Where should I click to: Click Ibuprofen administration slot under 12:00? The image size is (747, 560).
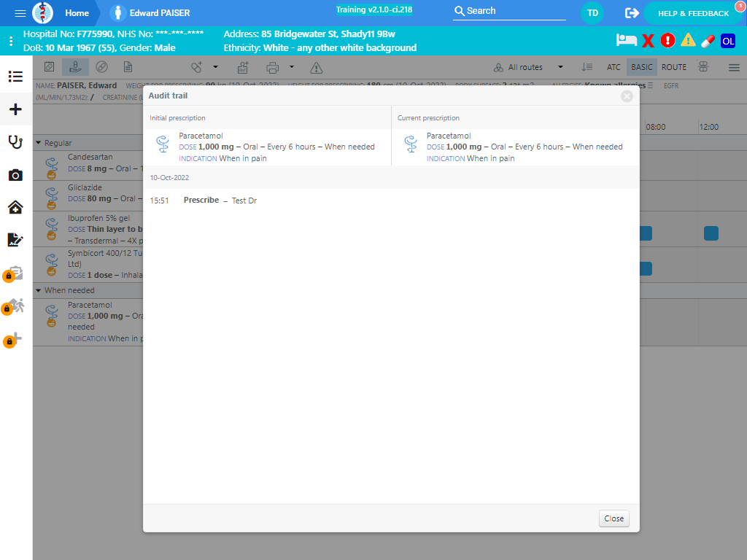[x=711, y=233]
